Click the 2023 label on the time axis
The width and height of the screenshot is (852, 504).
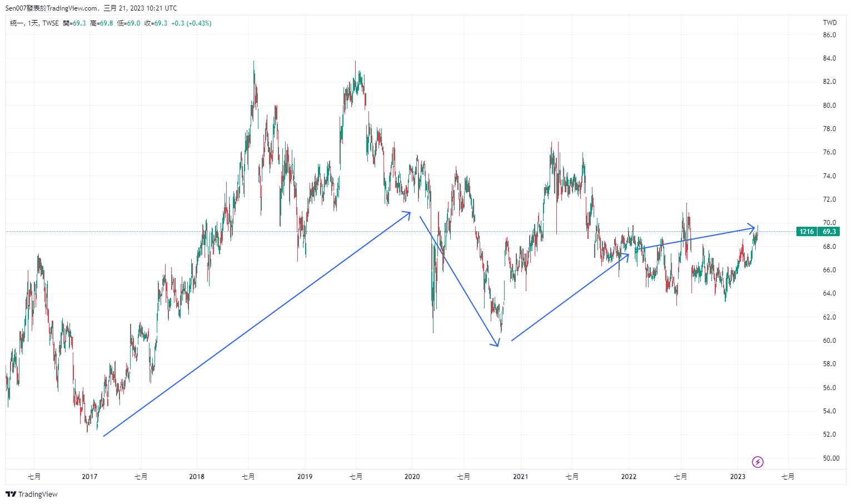click(738, 477)
